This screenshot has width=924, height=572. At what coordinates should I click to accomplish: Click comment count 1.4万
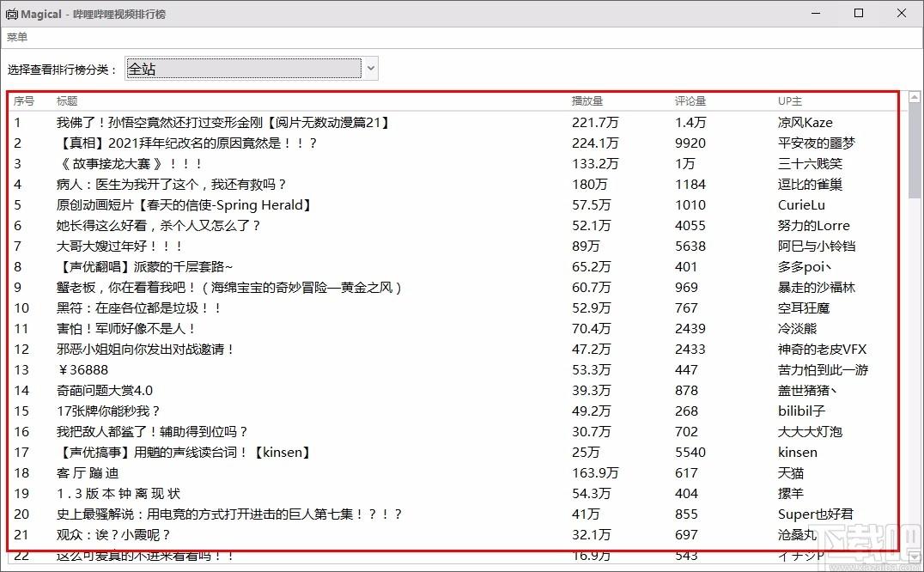[x=690, y=123]
